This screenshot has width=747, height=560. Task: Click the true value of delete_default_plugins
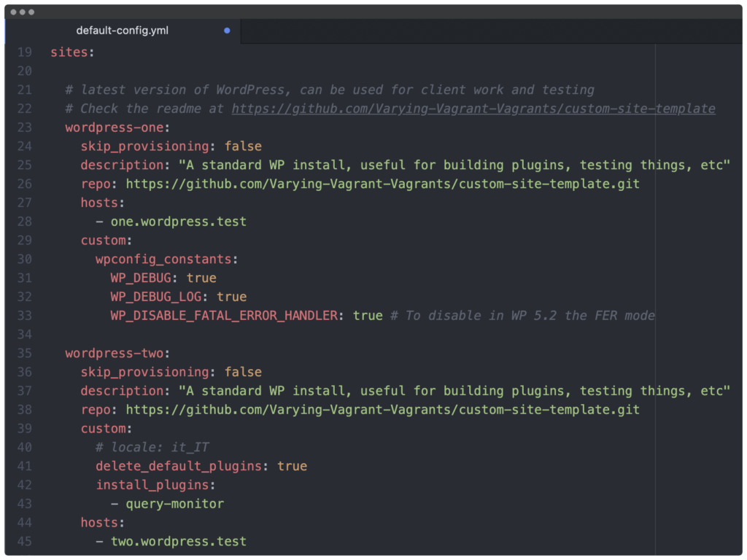292,466
